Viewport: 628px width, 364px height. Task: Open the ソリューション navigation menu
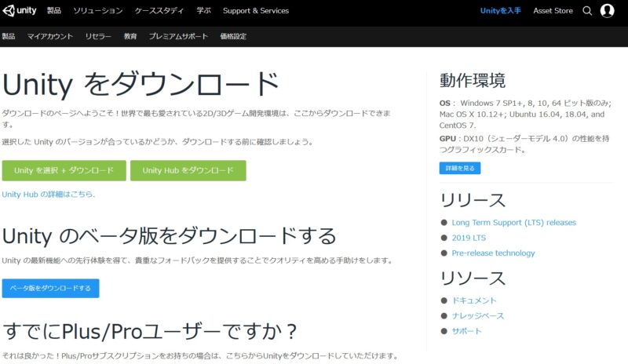click(x=97, y=11)
